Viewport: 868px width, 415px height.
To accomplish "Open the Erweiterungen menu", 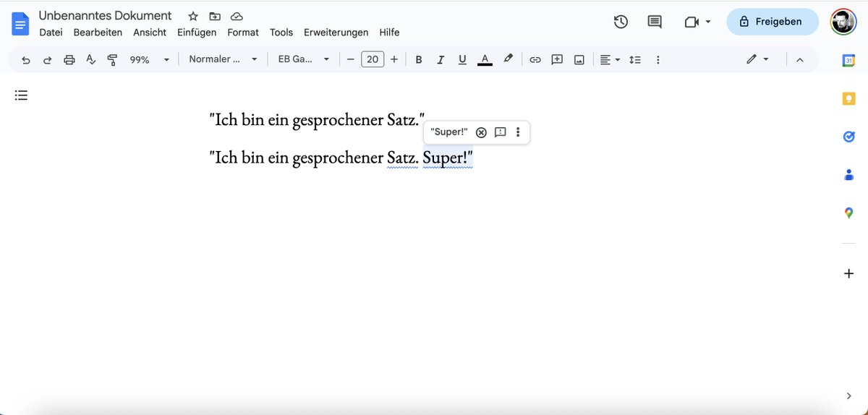I will [x=336, y=33].
